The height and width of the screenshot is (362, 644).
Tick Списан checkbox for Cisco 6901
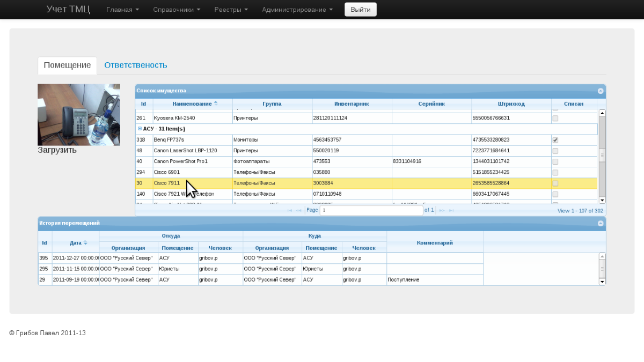point(555,173)
